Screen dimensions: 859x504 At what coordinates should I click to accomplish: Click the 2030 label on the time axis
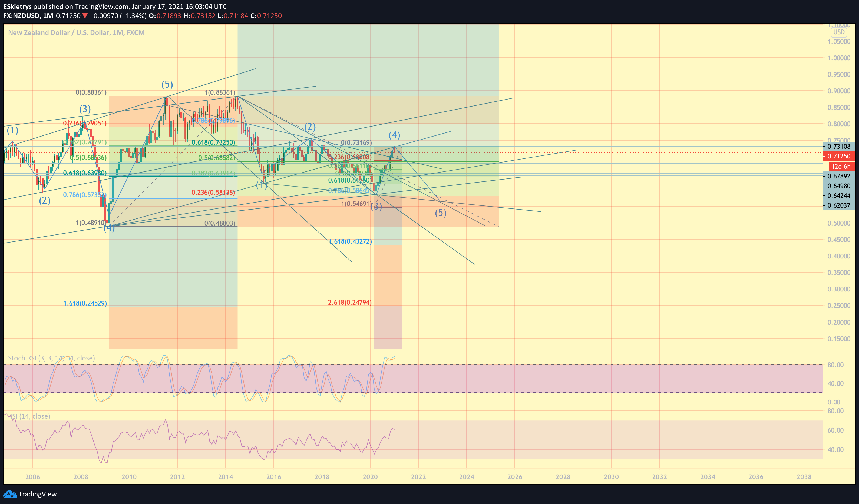coord(611,477)
